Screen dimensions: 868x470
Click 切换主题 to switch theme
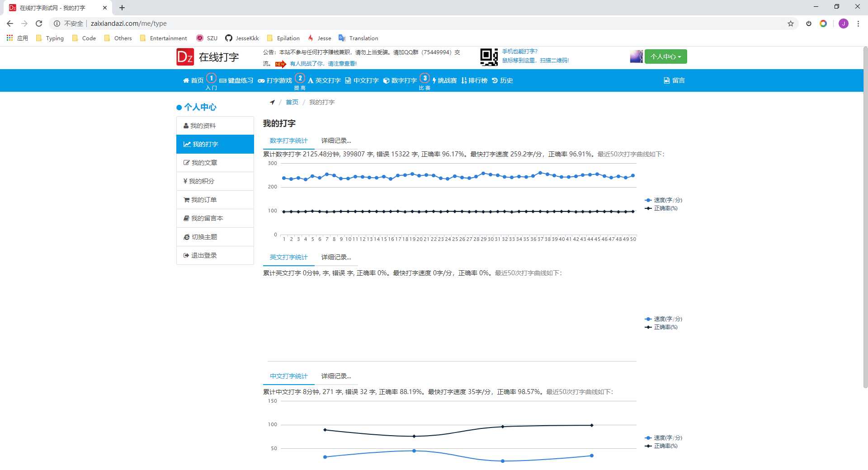click(x=215, y=237)
